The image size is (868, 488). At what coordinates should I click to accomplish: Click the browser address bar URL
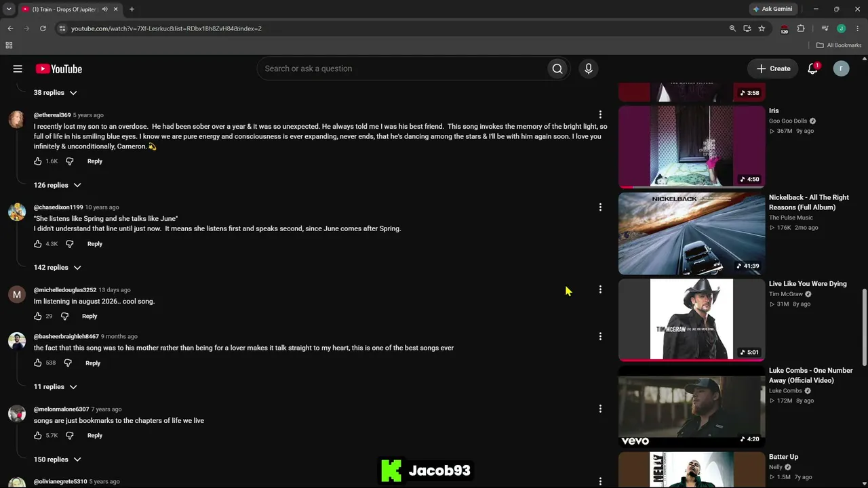coord(166,28)
